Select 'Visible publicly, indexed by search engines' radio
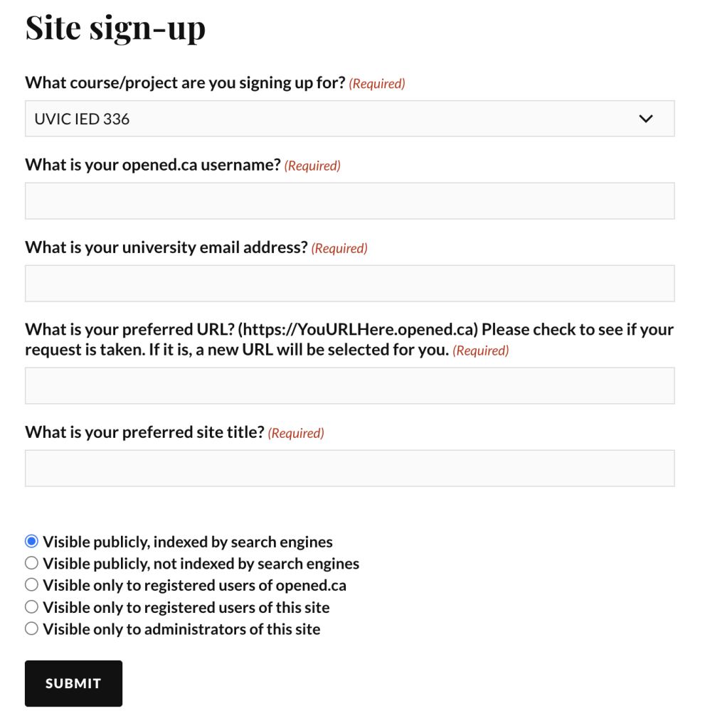 point(31,541)
